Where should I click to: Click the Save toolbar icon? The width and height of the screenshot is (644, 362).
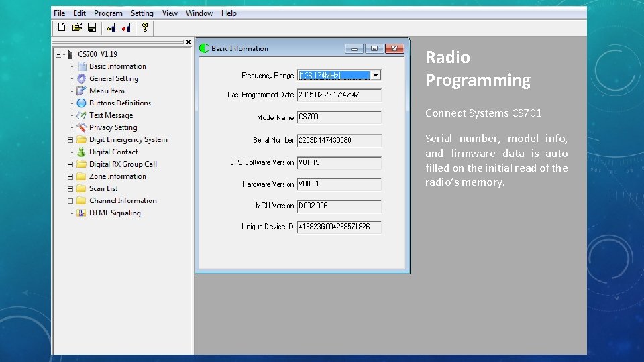[x=92, y=27]
